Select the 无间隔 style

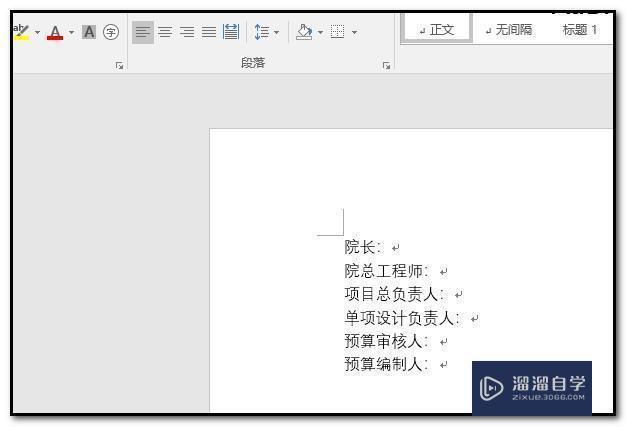tap(509, 30)
